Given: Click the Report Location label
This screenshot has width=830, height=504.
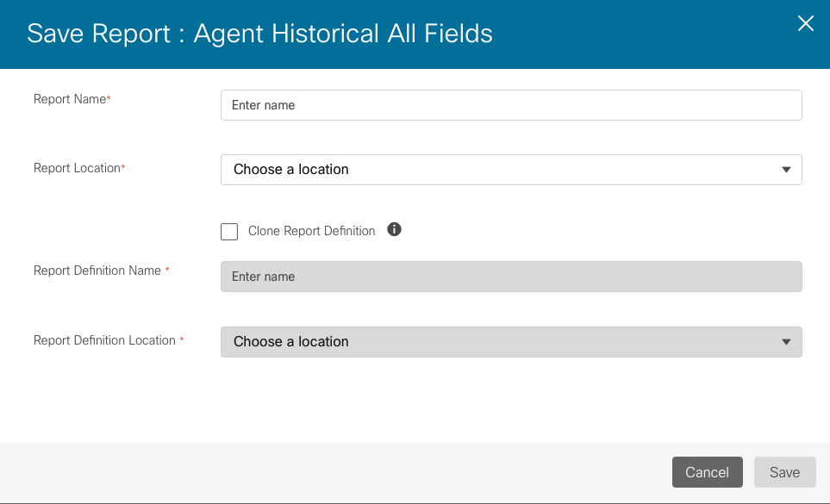Looking at the screenshot, I should 79,168.
